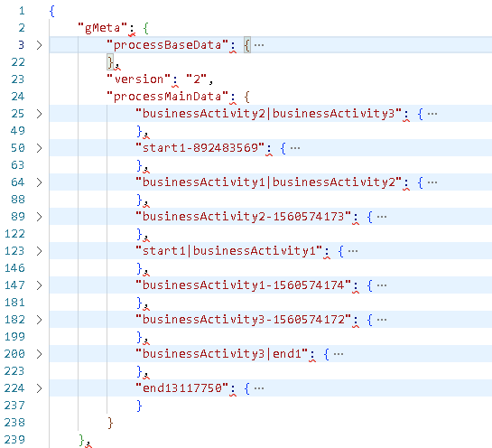Click line number 199 in gutter
The image size is (492, 448).
tap(14, 337)
